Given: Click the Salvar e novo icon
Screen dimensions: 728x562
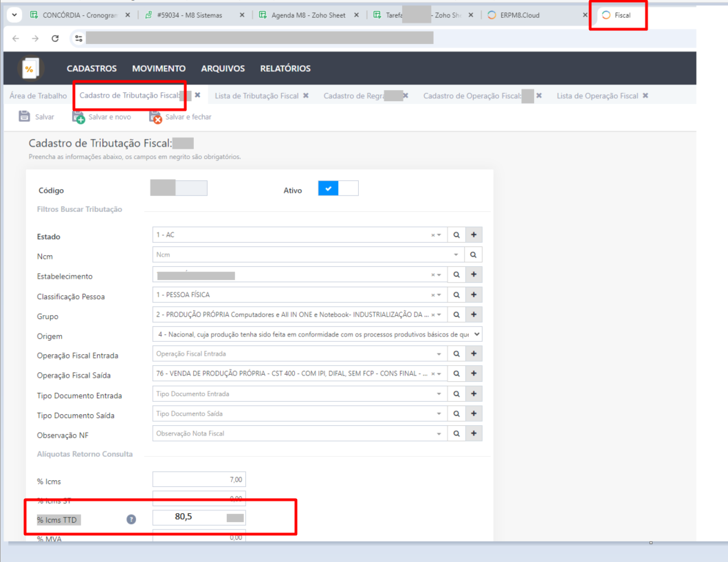Looking at the screenshot, I should coord(78,117).
